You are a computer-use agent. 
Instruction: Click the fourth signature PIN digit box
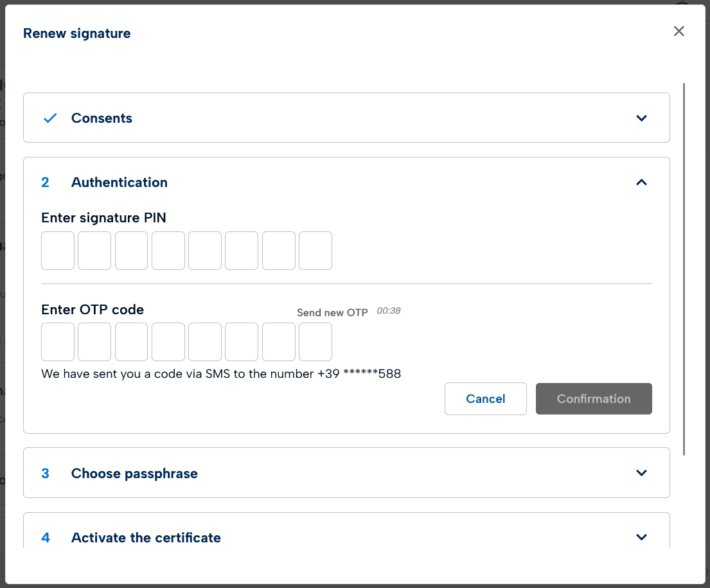pos(168,251)
